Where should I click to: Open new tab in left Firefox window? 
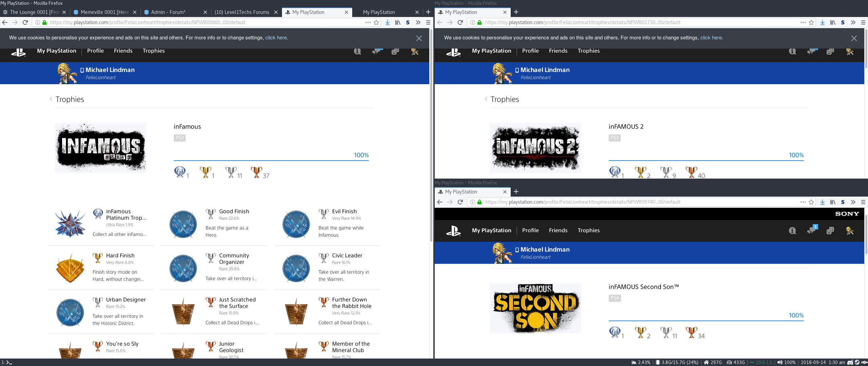coord(428,12)
